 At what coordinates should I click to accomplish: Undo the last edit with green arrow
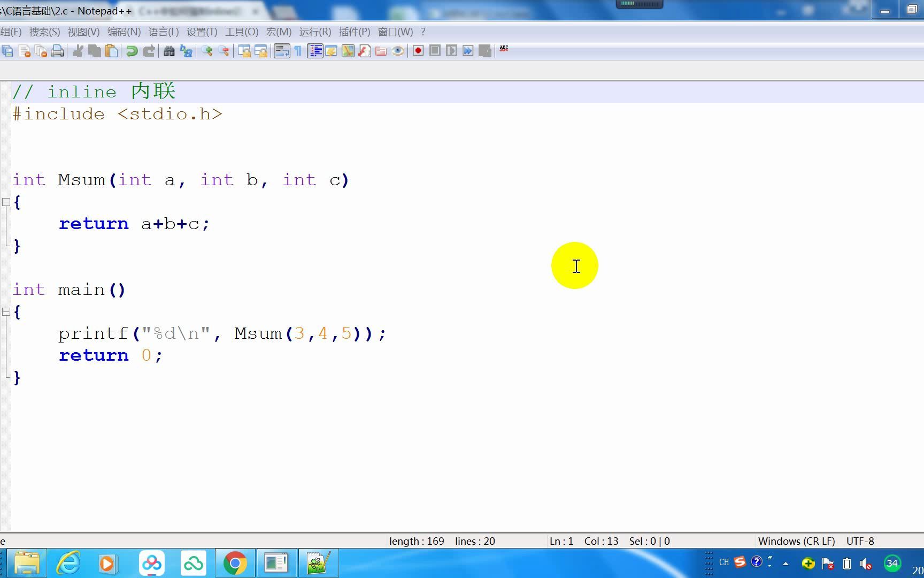coord(132,51)
